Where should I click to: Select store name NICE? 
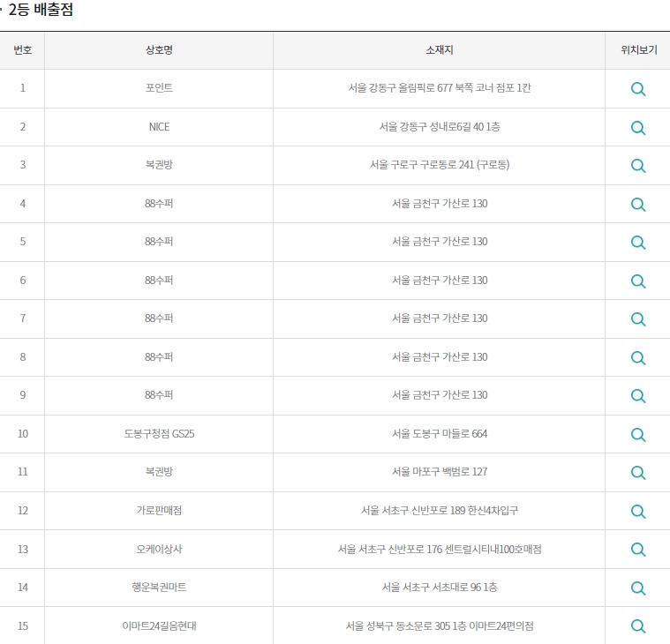pos(159,127)
